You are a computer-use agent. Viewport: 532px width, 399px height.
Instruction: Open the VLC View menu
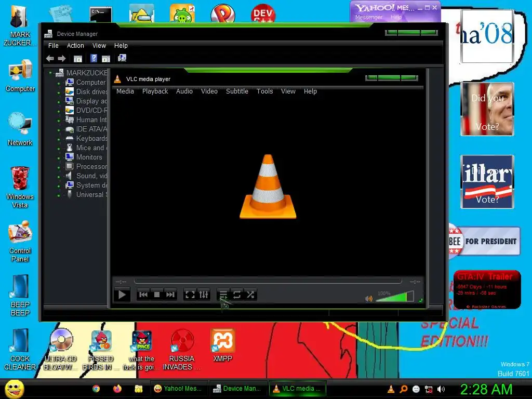tap(288, 91)
